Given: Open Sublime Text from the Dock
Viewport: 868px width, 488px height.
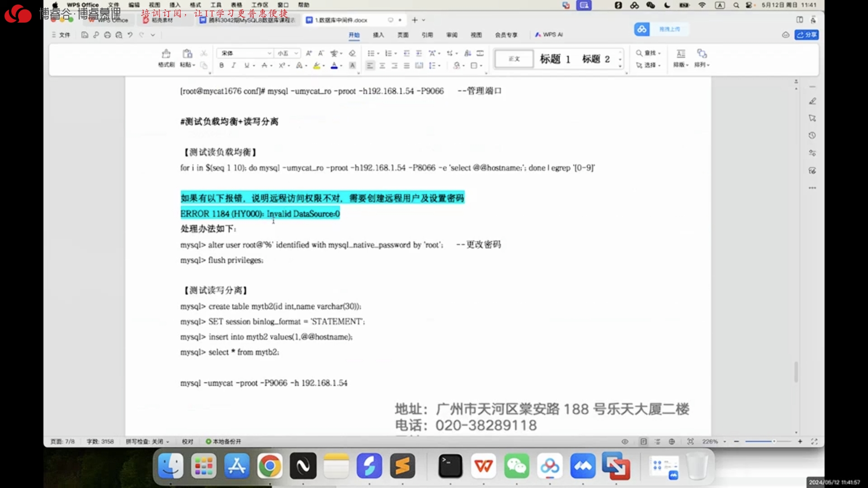Looking at the screenshot, I should 402,466.
